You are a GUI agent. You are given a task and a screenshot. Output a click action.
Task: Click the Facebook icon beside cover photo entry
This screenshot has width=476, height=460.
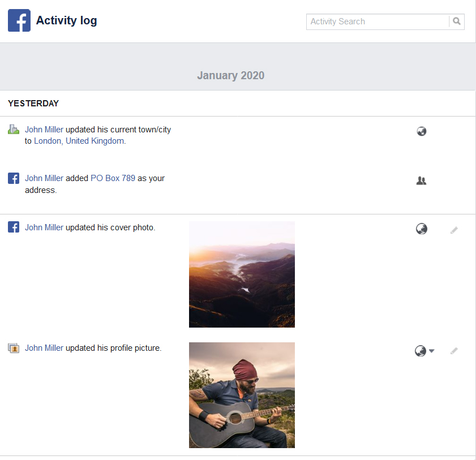coord(14,227)
